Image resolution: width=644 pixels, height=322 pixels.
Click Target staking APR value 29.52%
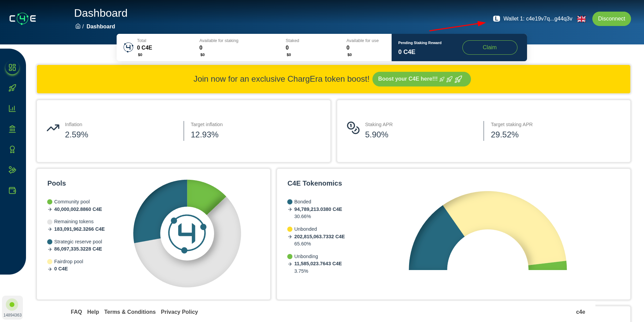click(505, 135)
